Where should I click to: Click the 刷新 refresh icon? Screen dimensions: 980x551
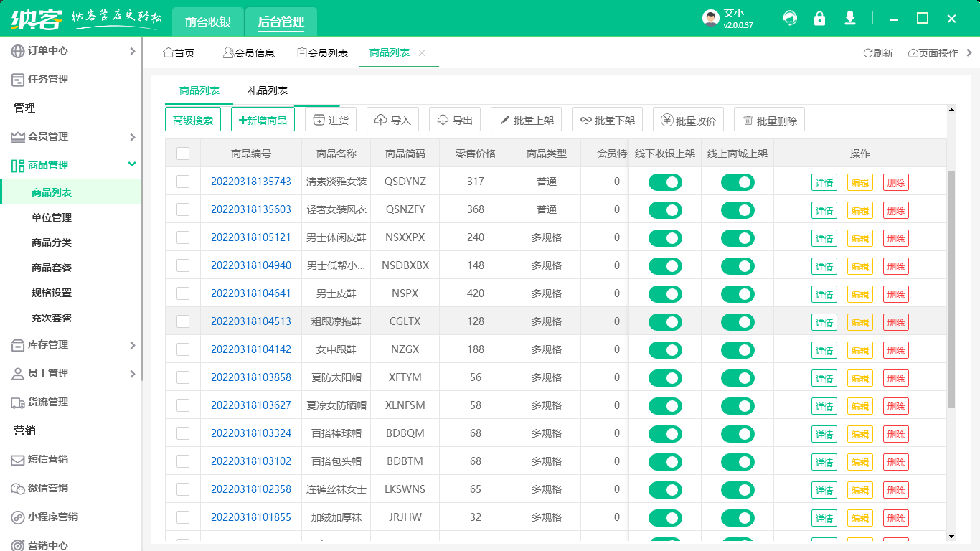(867, 53)
